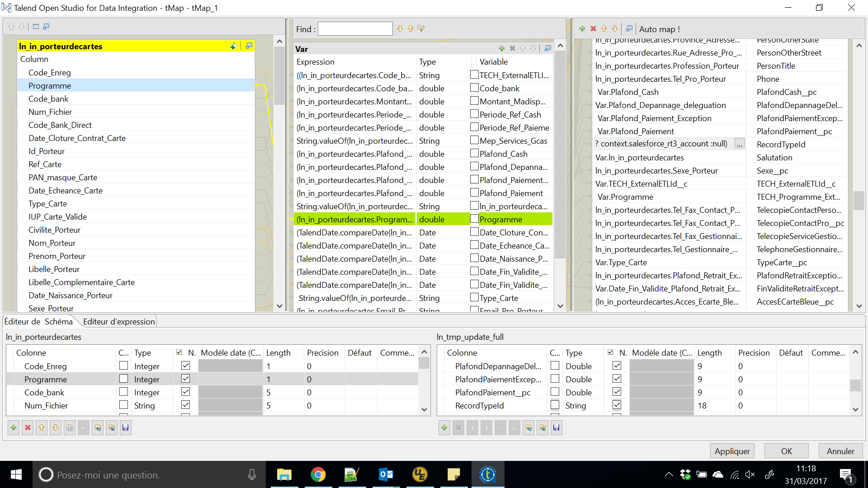Screen dimensions: 868x488
Task: Import input schema from XML file
Action: pyautogui.click(x=98, y=427)
